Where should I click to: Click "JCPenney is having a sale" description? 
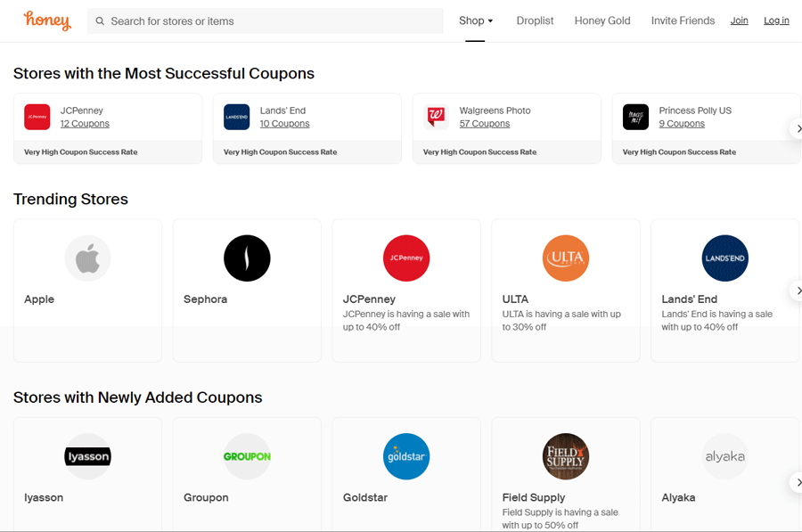pyautogui.click(x=406, y=321)
